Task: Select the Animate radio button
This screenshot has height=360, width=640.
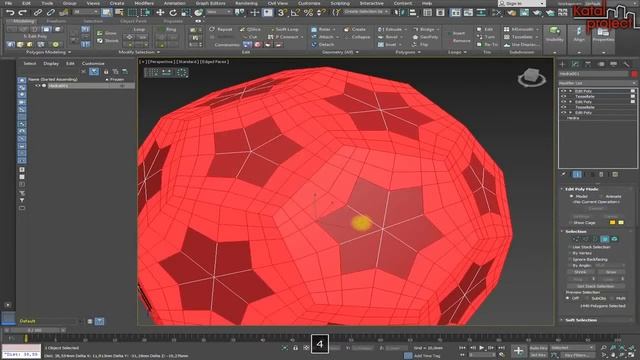Action: (602, 196)
